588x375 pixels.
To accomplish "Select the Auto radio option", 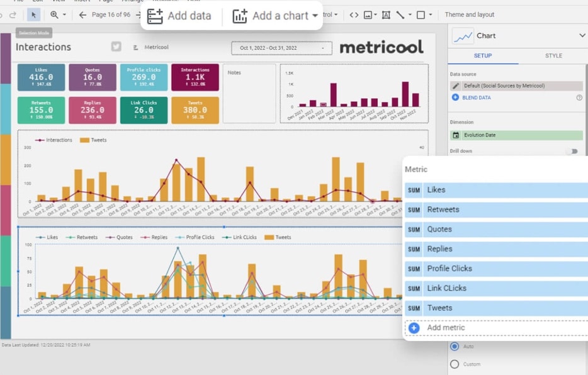I will coord(455,347).
